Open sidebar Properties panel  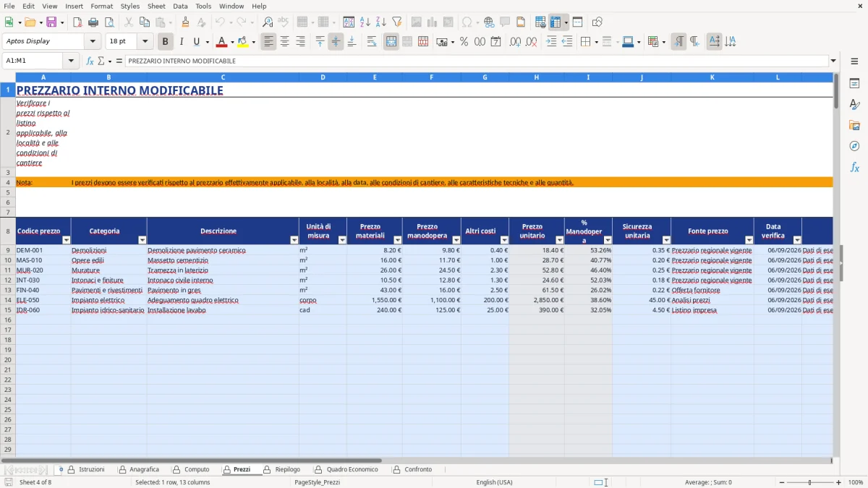tap(854, 83)
